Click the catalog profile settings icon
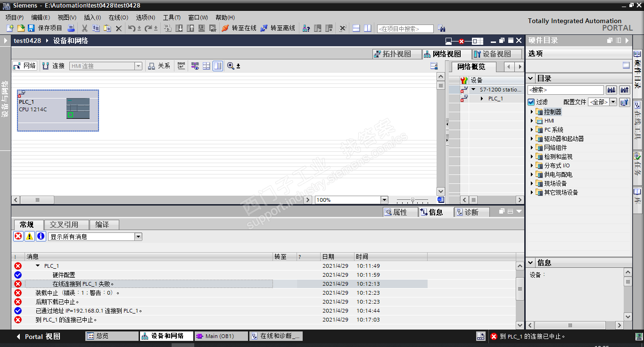 click(x=625, y=102)
